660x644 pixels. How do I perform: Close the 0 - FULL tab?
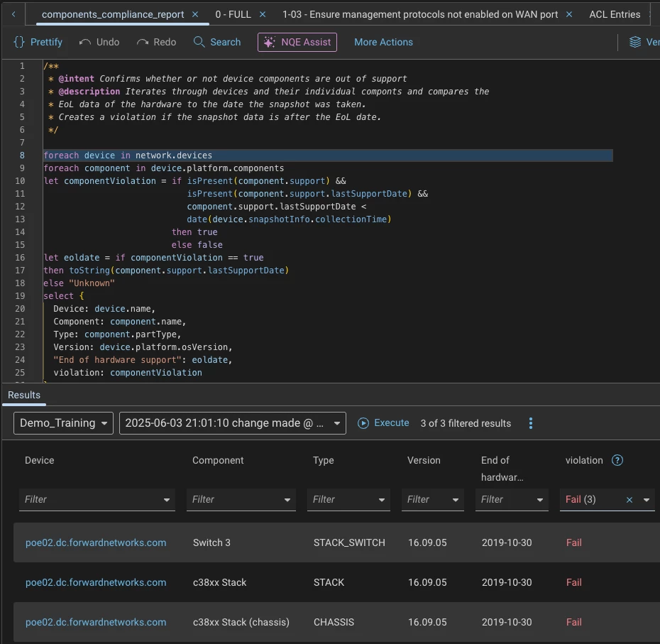(263, 14)
